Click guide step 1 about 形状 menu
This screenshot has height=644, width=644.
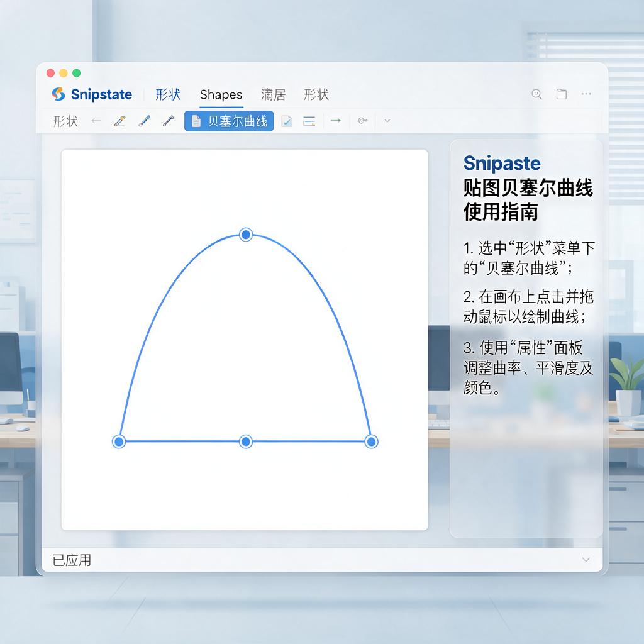529,258
